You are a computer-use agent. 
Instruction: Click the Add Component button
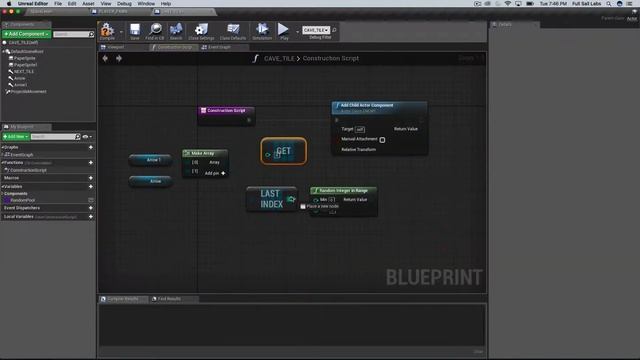click(x=27, y=34)
